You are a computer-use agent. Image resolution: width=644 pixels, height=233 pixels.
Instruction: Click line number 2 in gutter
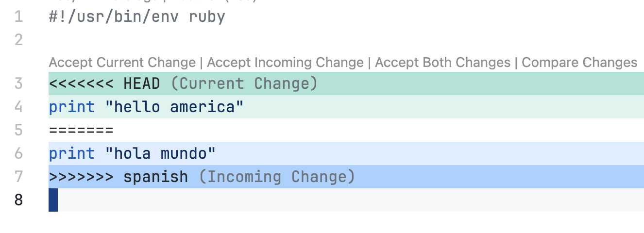[18, 40]
